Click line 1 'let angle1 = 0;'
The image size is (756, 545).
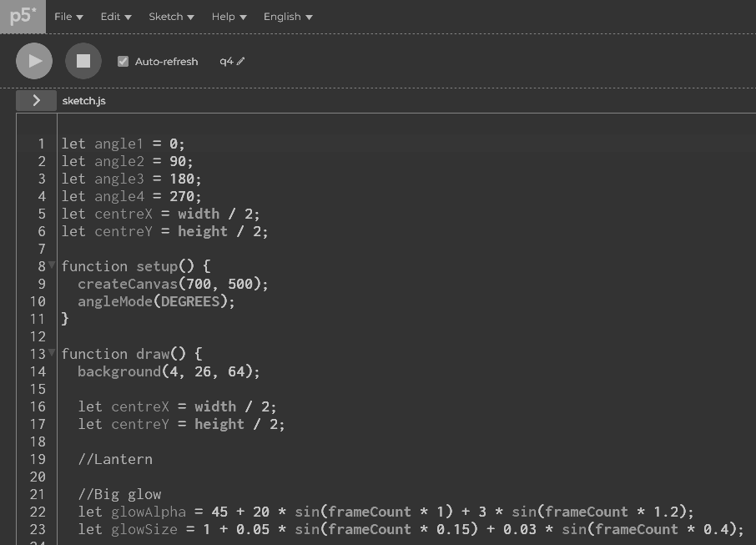coord(123,144)
